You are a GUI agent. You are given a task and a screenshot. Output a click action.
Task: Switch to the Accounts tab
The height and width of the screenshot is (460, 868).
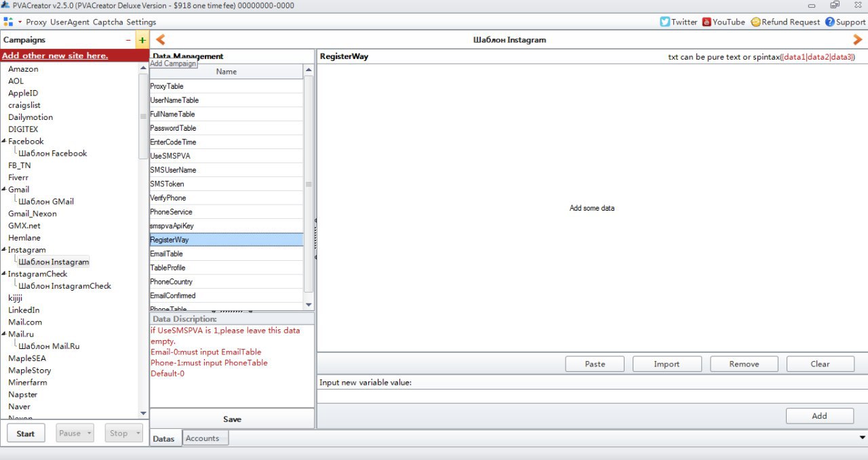coord(206,438)
